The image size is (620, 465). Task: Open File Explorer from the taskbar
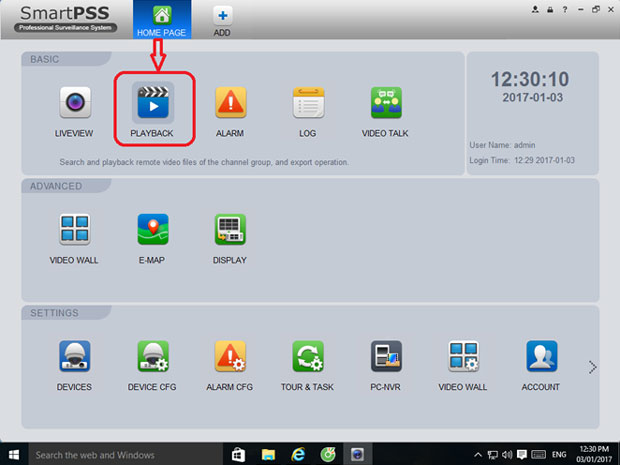[x=268, y=454]
